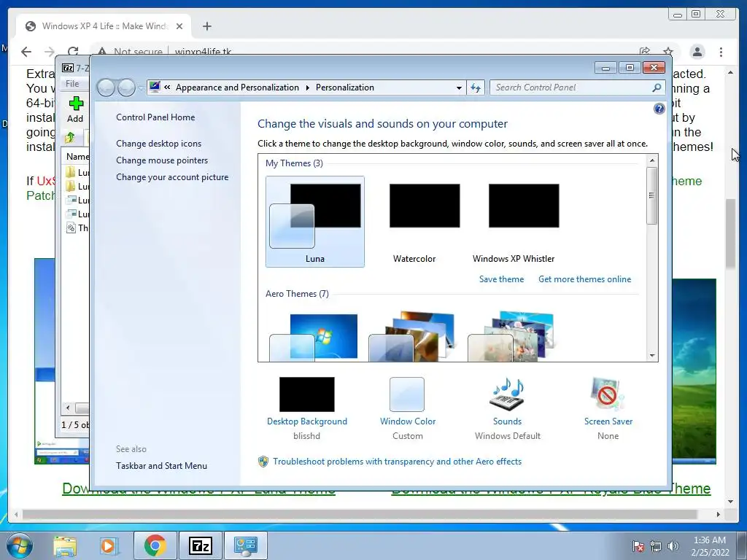The height and width of the screenshot is (560, 747).
Task: Click the Control Panel back arrow
Action: coord(106,87)
